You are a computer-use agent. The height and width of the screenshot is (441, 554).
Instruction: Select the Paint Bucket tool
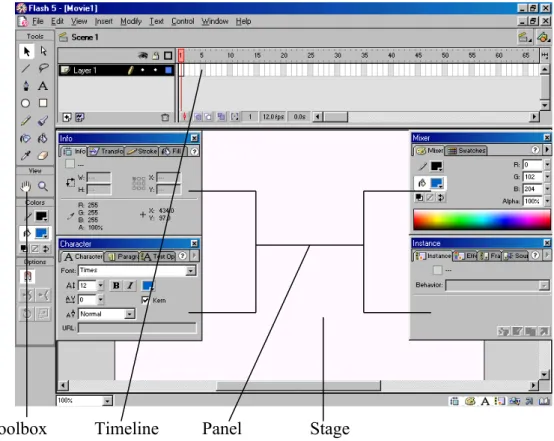pos(43,139)
